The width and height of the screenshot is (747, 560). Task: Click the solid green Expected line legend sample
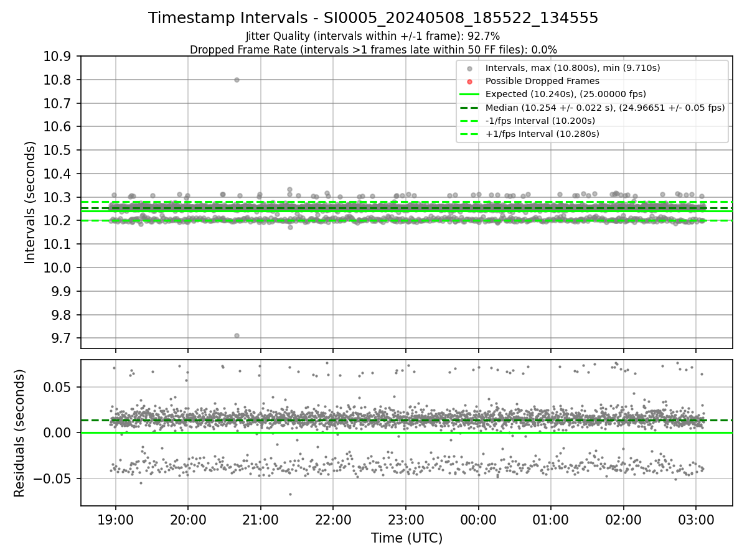point(469,94)
